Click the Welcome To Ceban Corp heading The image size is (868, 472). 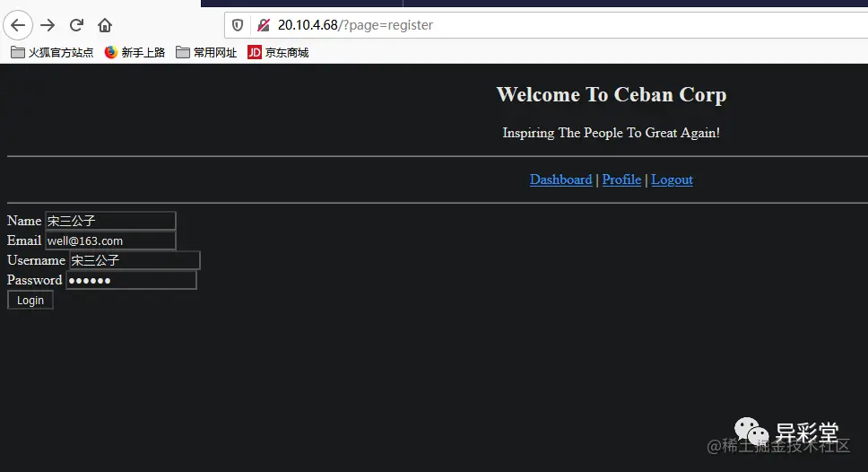tap(612, 95)
